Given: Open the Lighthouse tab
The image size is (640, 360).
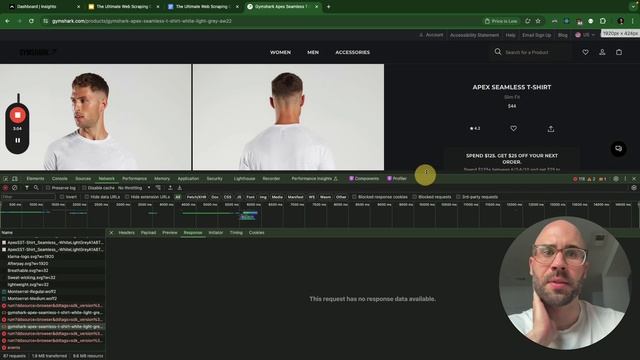Looking at the screenshot, I should [244, 179].
